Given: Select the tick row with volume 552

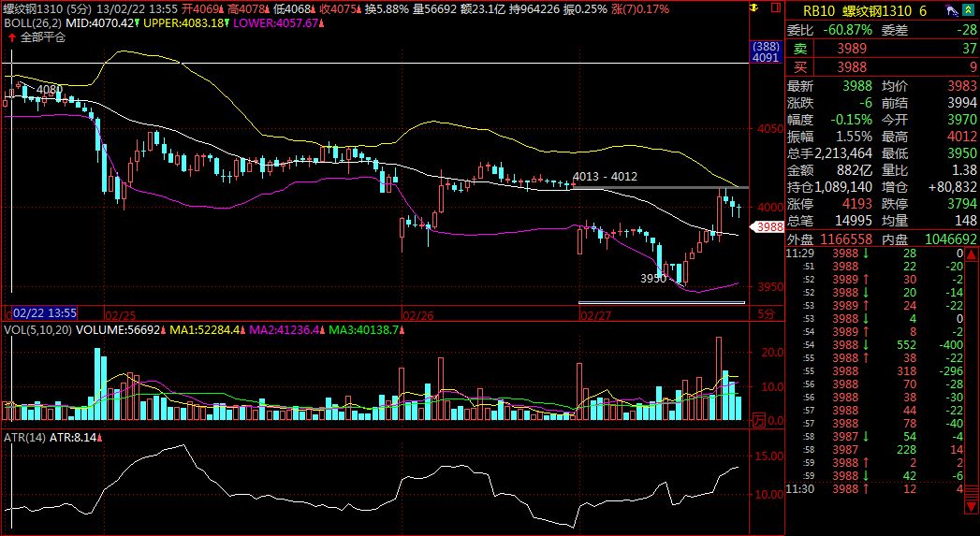Looking at the screenshot, I should coord(875,345).
